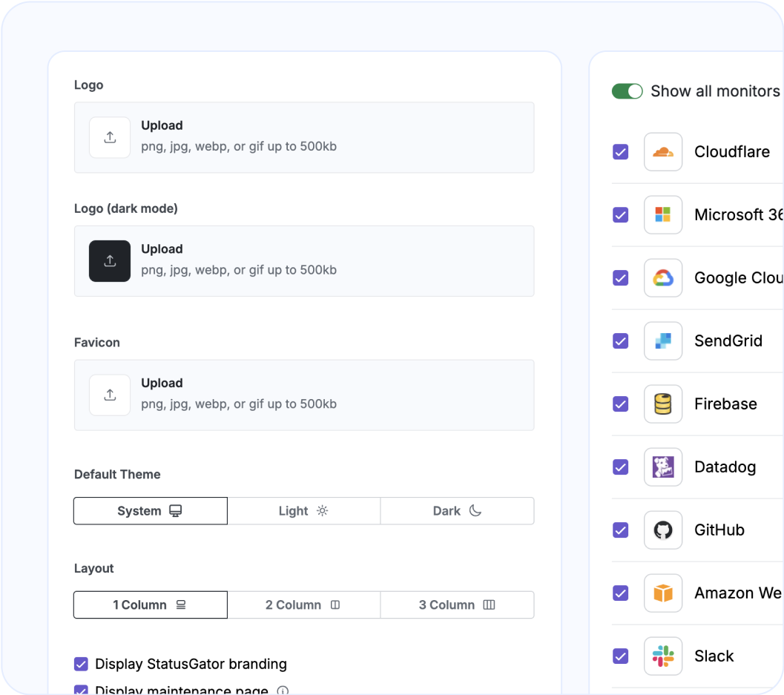Select the Dark default theme

(x=457, y=511)
